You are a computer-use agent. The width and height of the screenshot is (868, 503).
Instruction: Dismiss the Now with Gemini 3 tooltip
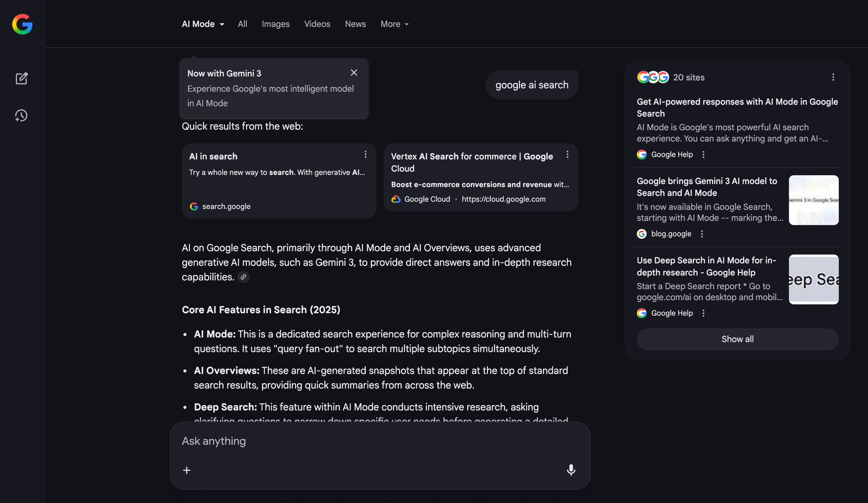[x=354, y=73]
